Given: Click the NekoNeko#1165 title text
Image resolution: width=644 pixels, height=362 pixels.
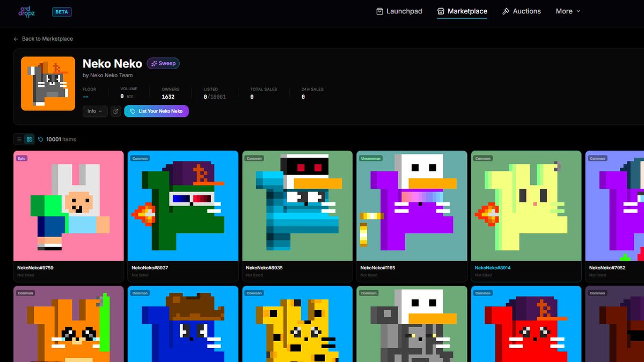Looking at the screenshot, I should point(378,268).
